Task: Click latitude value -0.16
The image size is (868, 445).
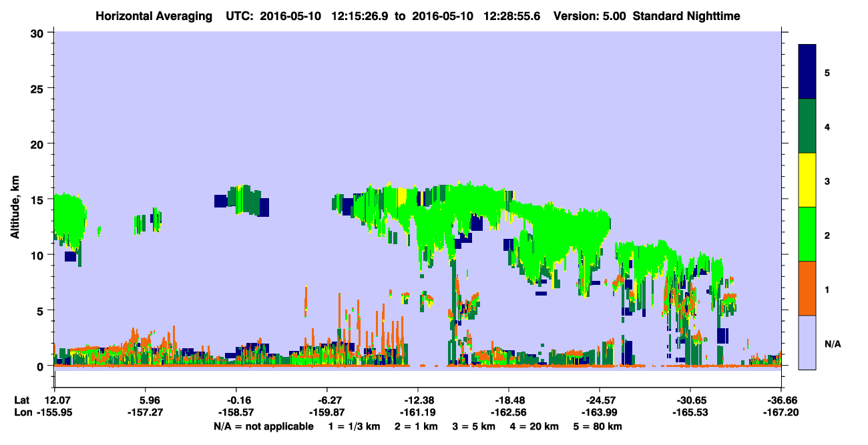Action: [236, 400]
